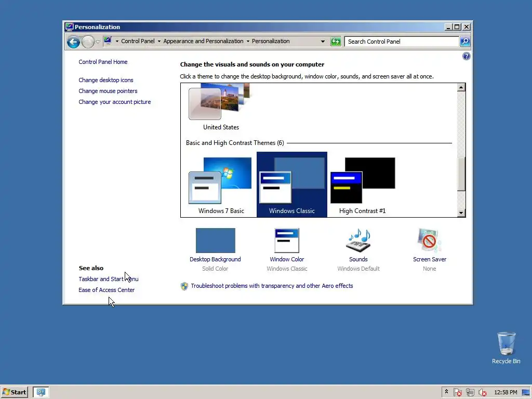Select the United States theme
Image resolution: width=532 pixels, height=399 pixels.
[x=221, y=107]
